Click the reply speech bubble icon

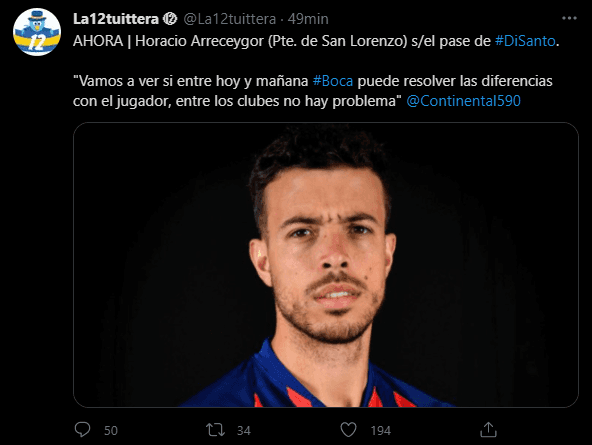click(x=82, y=430)
